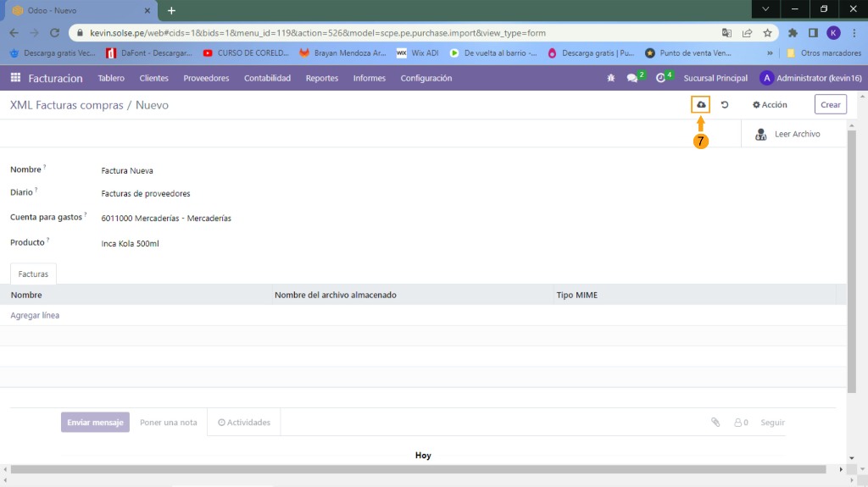This screenshot has height=487, width=868.
Task: Switch to the Facturas tab
Action: click(33, 274)
